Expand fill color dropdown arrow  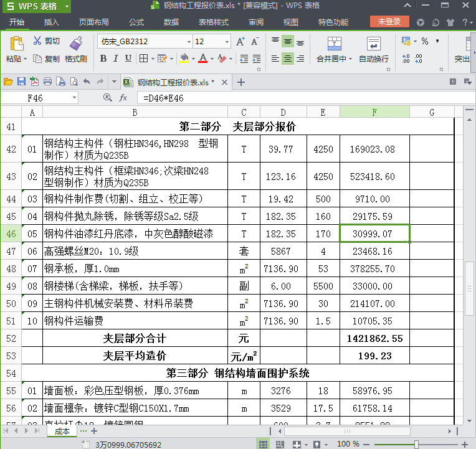click(193, 59)
